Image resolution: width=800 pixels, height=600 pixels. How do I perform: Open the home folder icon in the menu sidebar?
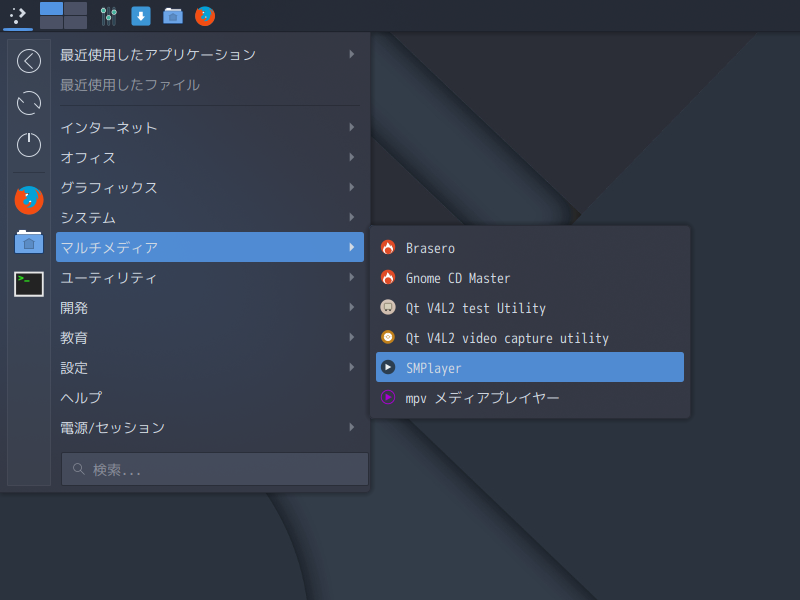(x=29, y=242)
